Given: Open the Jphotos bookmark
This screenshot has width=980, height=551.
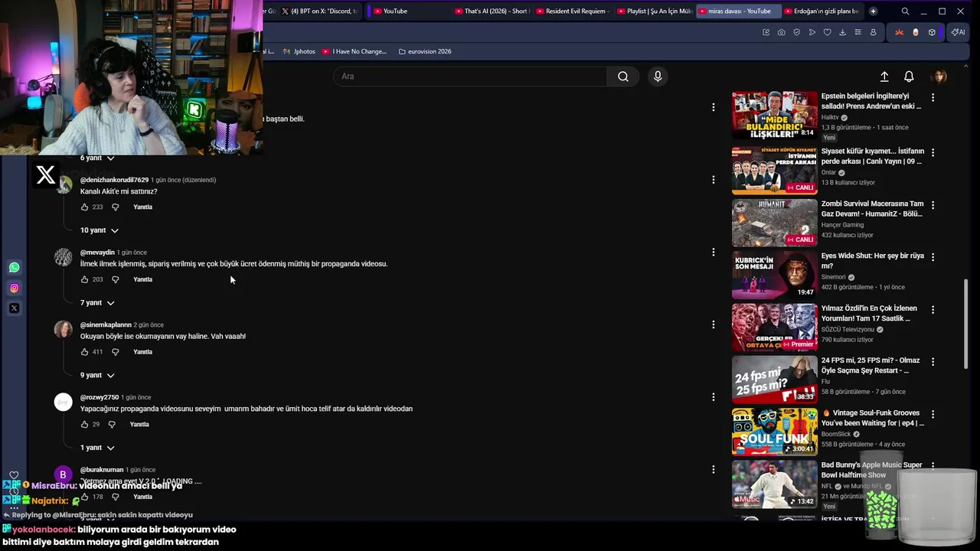Looking at the screenshot, I should [299, 51].
